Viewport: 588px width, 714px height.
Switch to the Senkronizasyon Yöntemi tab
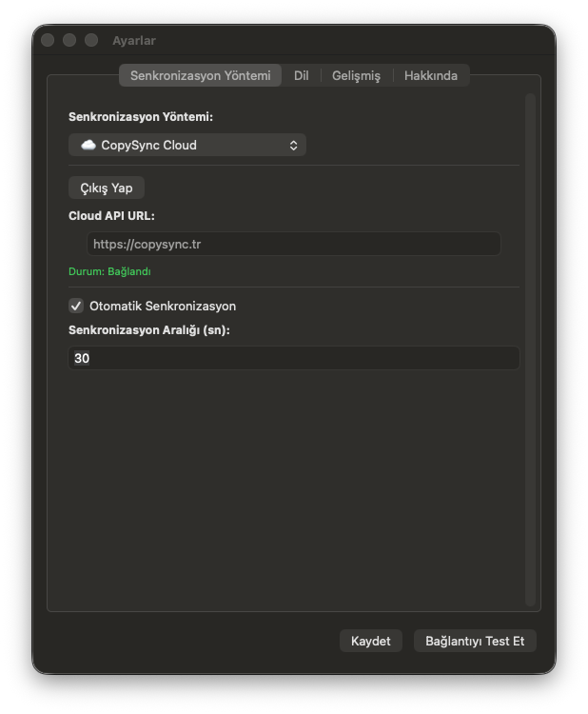200,75
